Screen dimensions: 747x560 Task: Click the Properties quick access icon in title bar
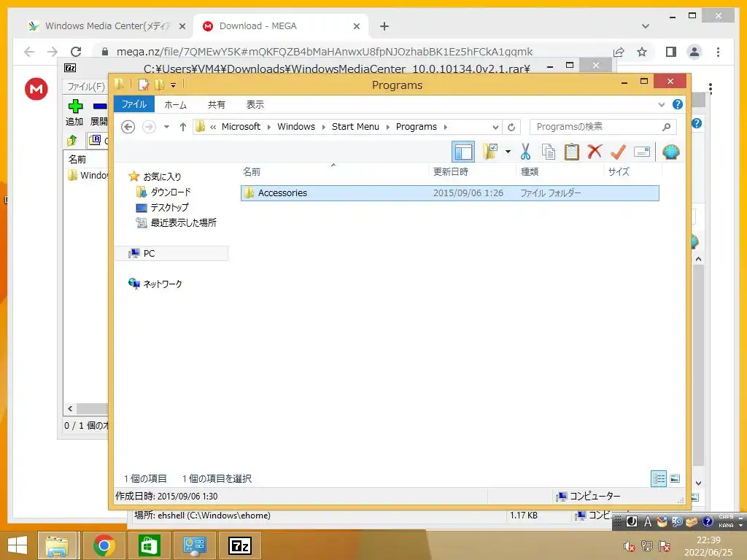(144, 85)
